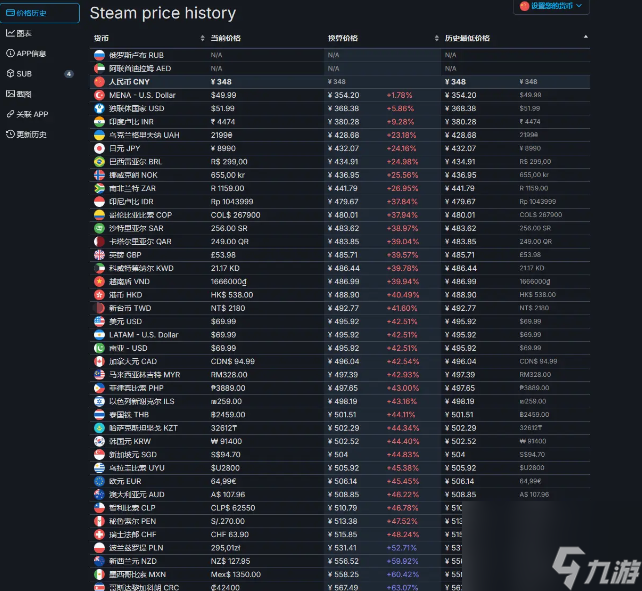This screenshot has height=591, width=642.
Task: Sort by the converted price column header
Action: (x=383, y=38)
